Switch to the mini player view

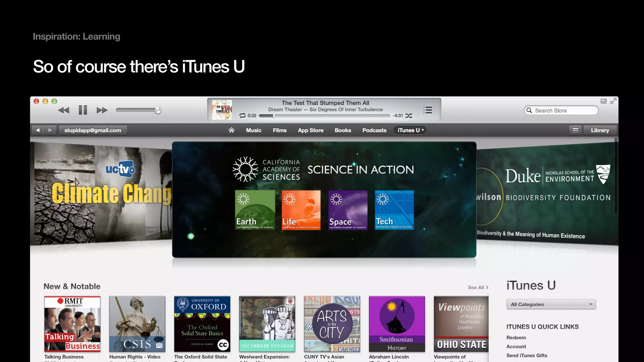603,101
